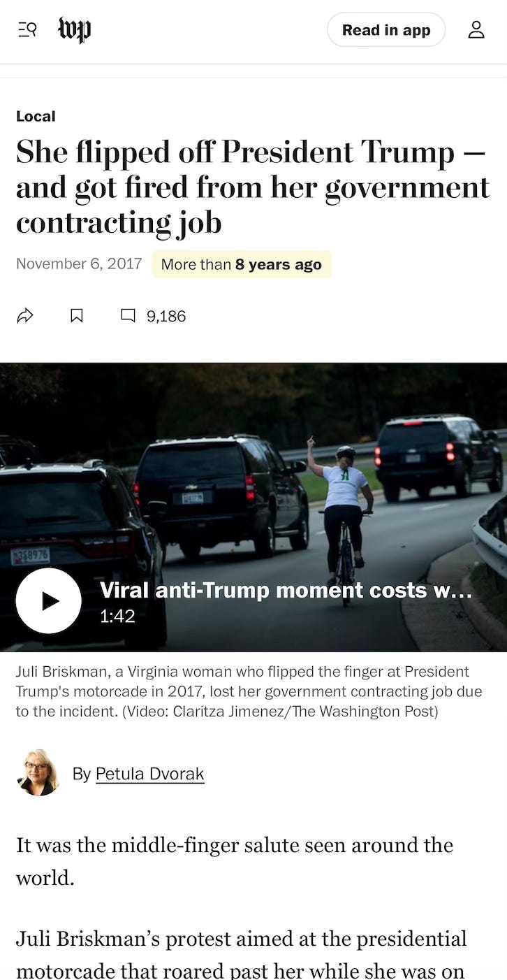Open the Local section link
The width and height of the screenshot is (507, 980).
[36, 116]
